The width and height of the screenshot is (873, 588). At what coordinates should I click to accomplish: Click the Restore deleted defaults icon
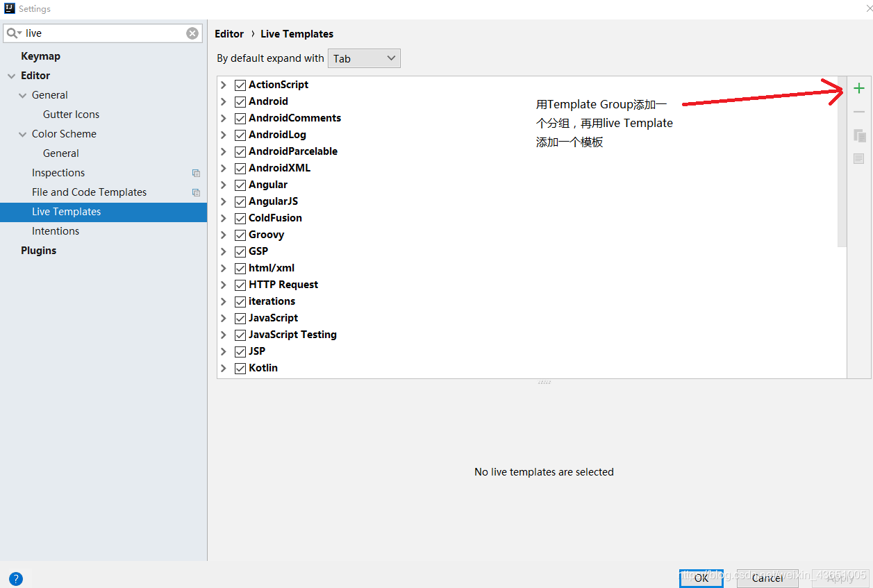pos(859,159)
